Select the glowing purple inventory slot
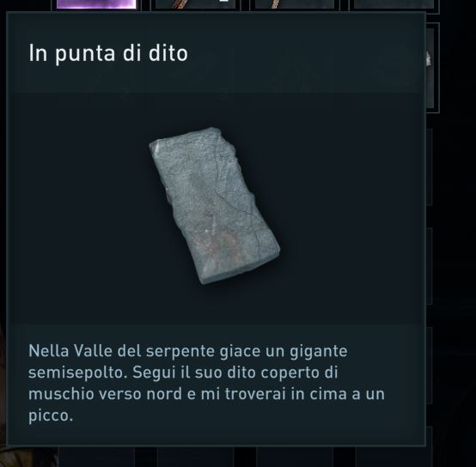The image size is (476, 467). tap(96, 4)
